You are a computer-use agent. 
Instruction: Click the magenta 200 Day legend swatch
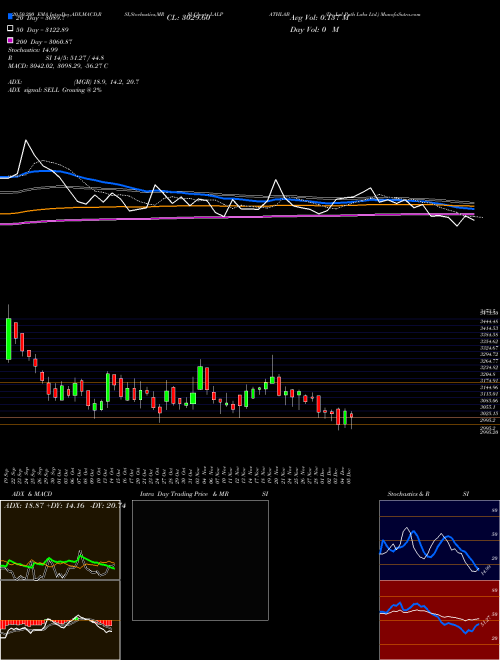click(10, 40)
